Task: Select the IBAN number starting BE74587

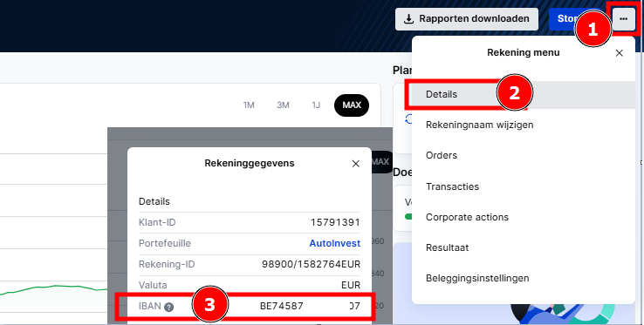Action: 310,306
